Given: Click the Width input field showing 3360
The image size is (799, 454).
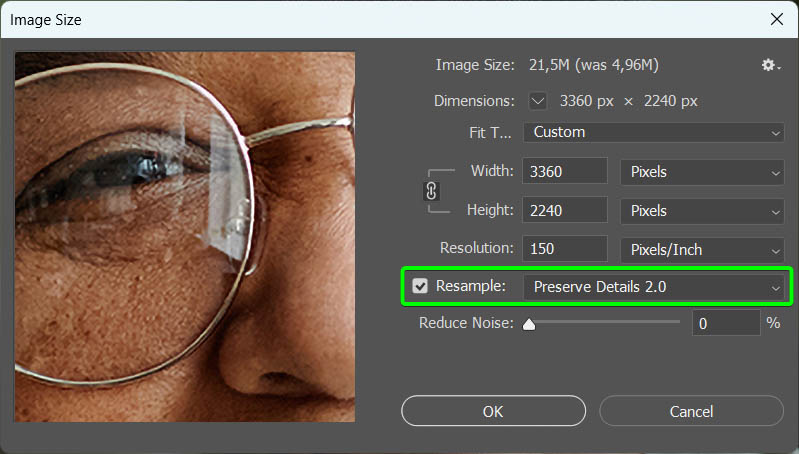Looking at the screenshot, I should 565,171.
